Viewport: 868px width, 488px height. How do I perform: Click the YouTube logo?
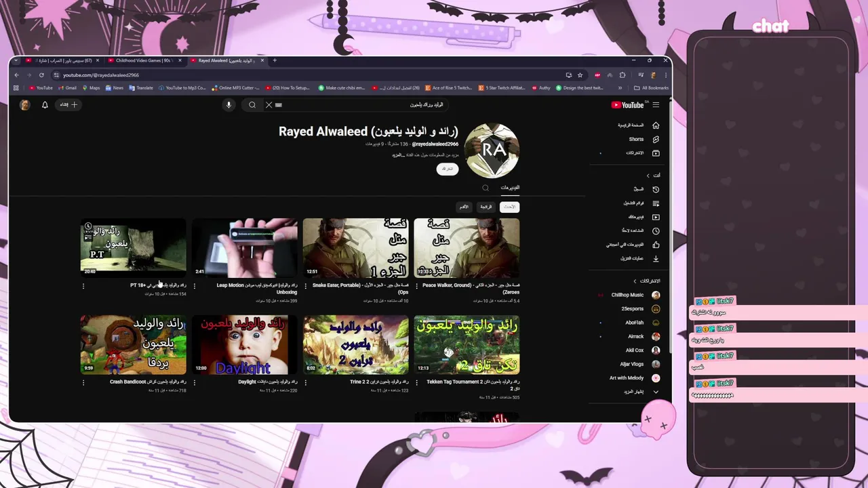pos(628,105)
